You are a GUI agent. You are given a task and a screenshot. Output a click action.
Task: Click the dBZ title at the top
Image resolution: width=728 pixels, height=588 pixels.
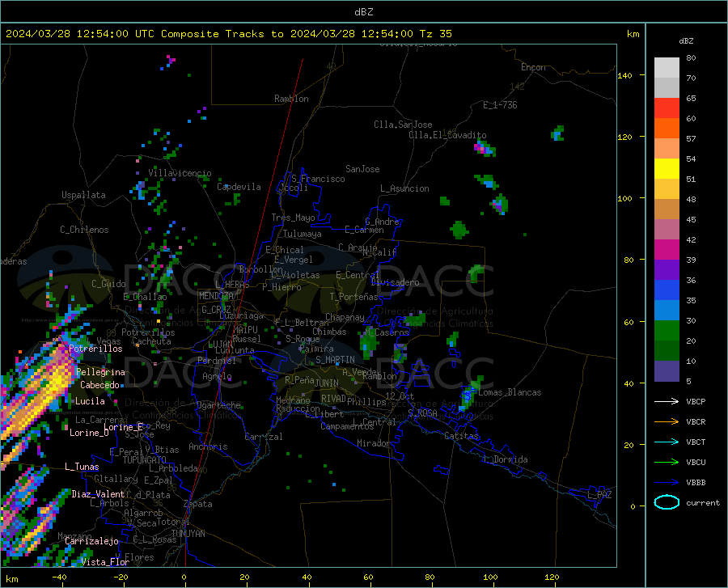(x=363, y=12)
